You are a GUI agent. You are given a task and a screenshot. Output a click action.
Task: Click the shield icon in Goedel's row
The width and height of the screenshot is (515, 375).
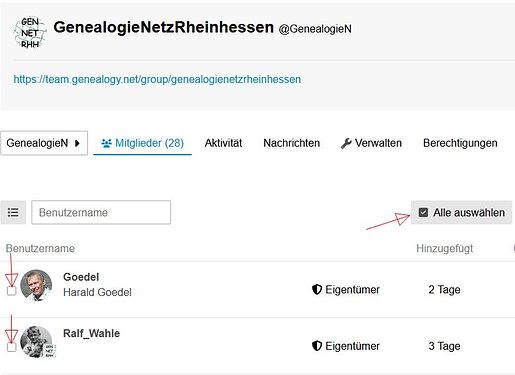pos(317,289)
